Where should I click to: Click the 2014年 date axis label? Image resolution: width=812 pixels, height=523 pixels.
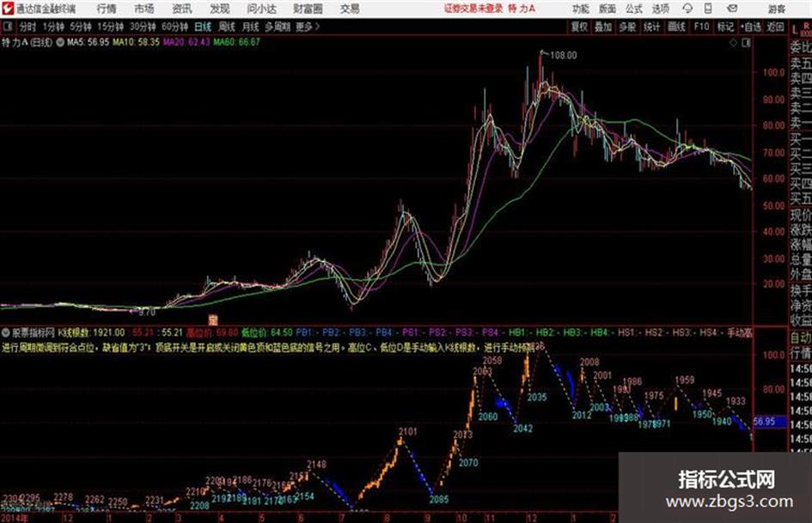pos(15,518)
